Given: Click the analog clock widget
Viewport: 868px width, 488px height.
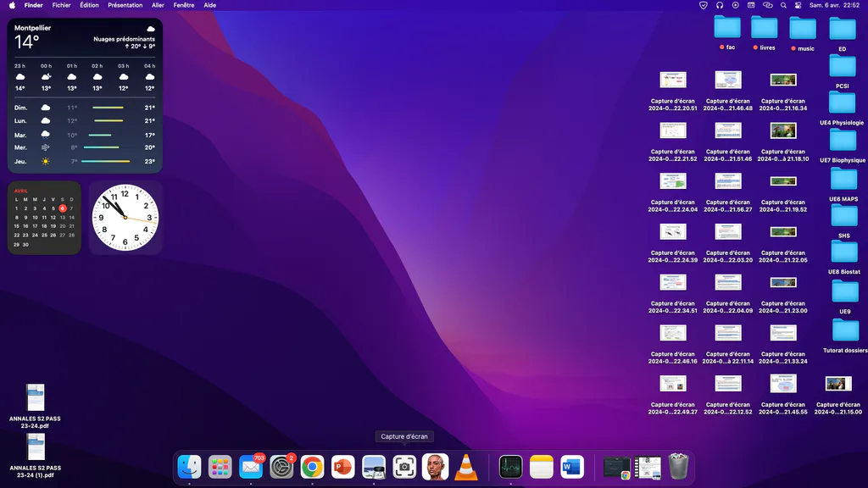Looking at the screenshot, I should pos(125,218).
